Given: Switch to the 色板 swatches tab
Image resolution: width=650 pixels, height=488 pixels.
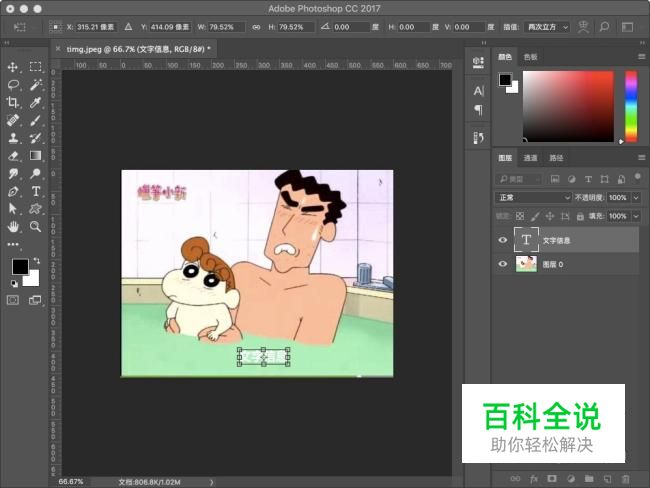Looking at the screenshot, I should click(x=530, y=57).
